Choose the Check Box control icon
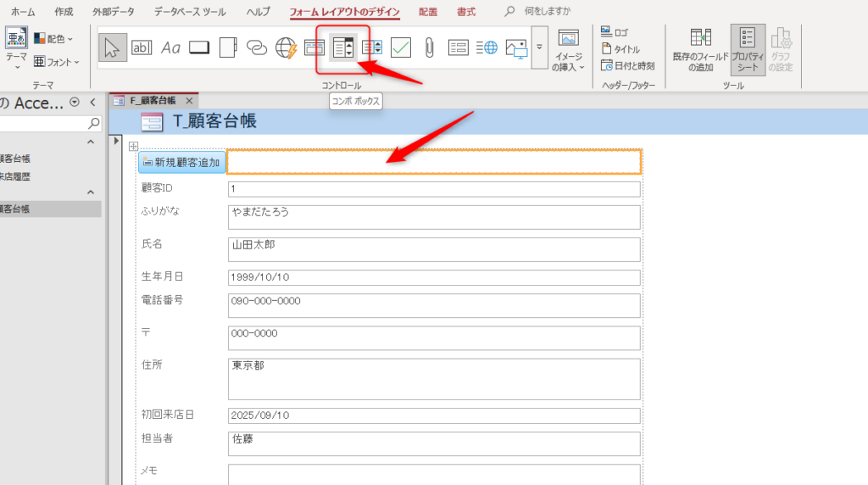The image size is (868, 485). [401, 47]
